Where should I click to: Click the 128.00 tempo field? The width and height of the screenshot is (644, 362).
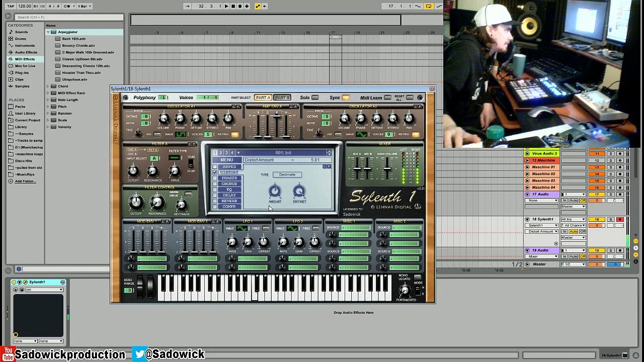click(x=25, y=6)
